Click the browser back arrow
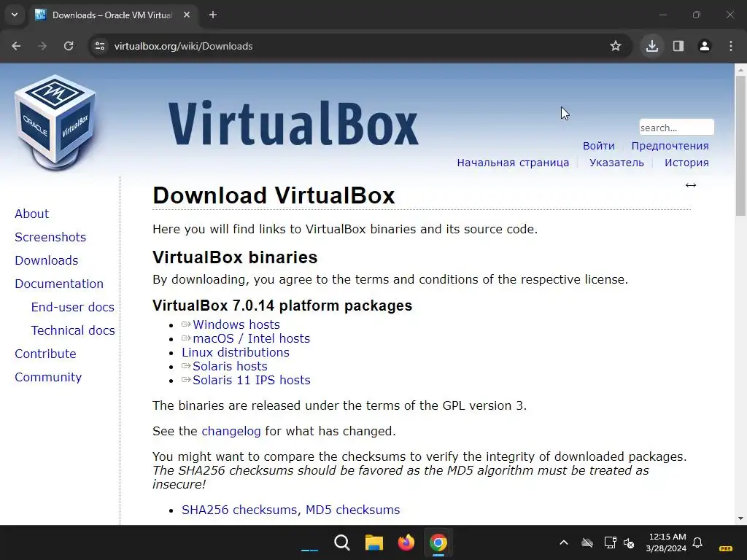The height and width of the screenshot is (560, 747). [16, 46]
